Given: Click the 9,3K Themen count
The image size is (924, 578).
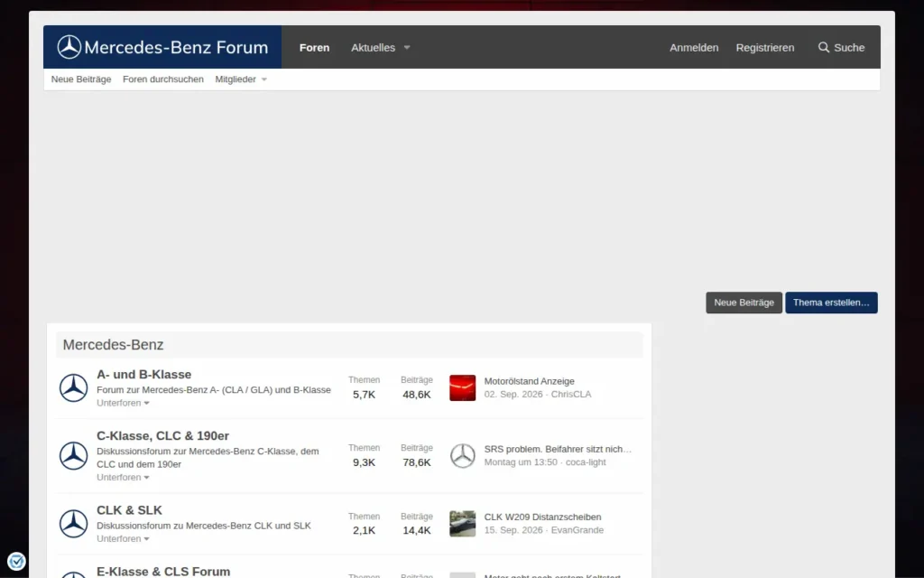Looking at the screenshot, I should [x=365, y=462].
